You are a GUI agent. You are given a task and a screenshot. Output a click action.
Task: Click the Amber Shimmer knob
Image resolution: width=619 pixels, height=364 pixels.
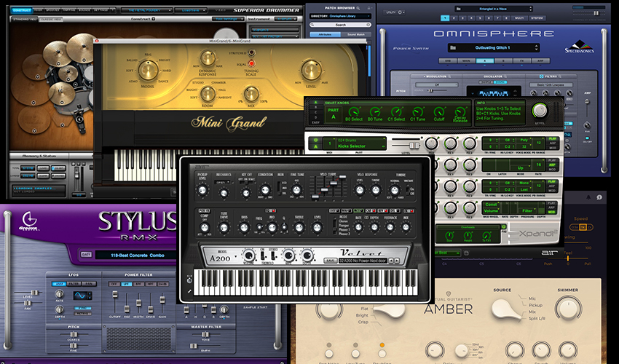(x=568, y=309)
